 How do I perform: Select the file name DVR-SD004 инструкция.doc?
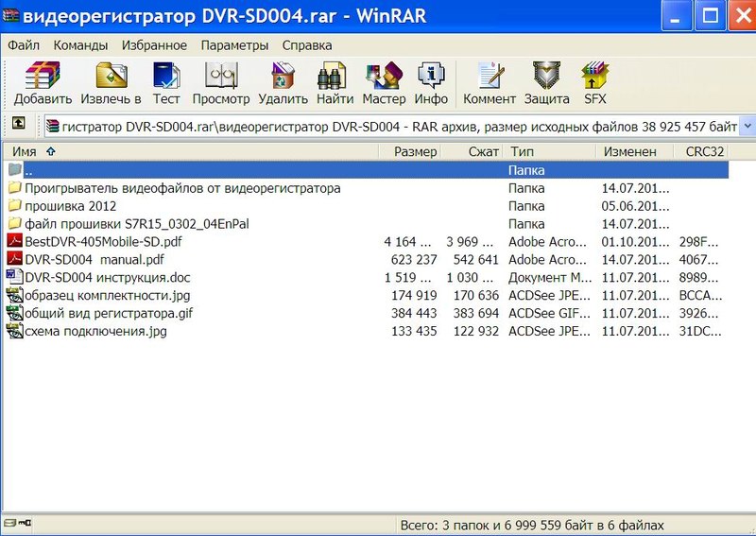108,277
